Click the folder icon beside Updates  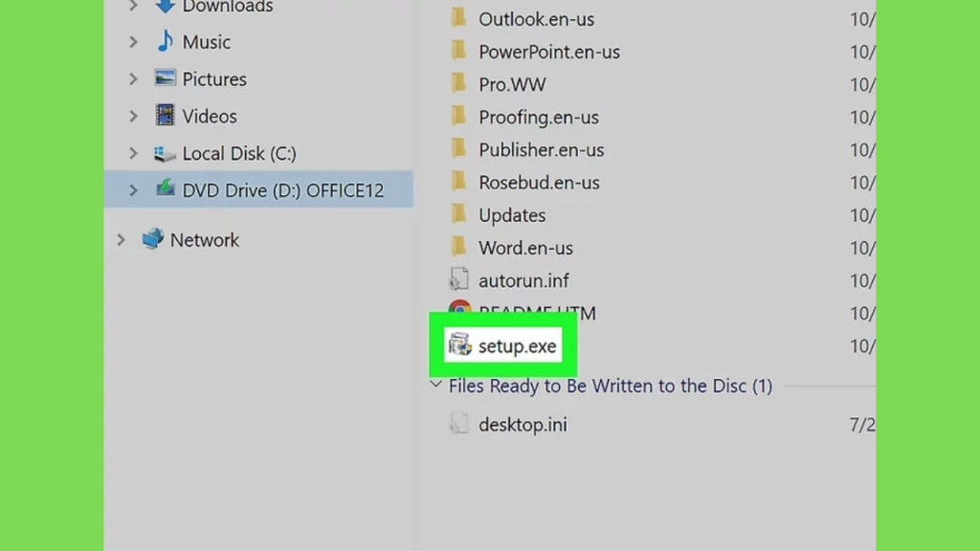pos(458,213)
